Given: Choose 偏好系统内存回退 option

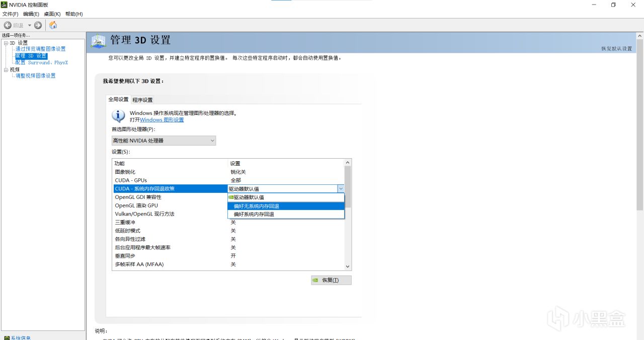Looking at the screenshot, I should pyautogui.click(x=286, y=214).
